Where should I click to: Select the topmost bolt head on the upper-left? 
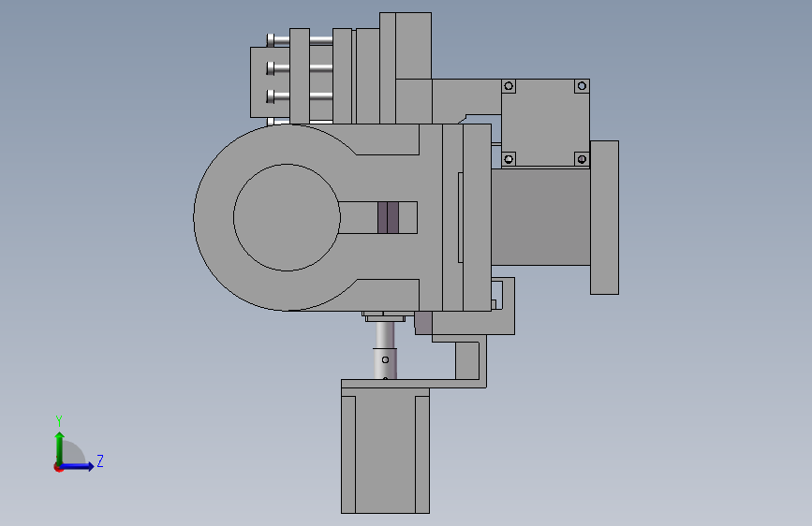pos(271,40)
